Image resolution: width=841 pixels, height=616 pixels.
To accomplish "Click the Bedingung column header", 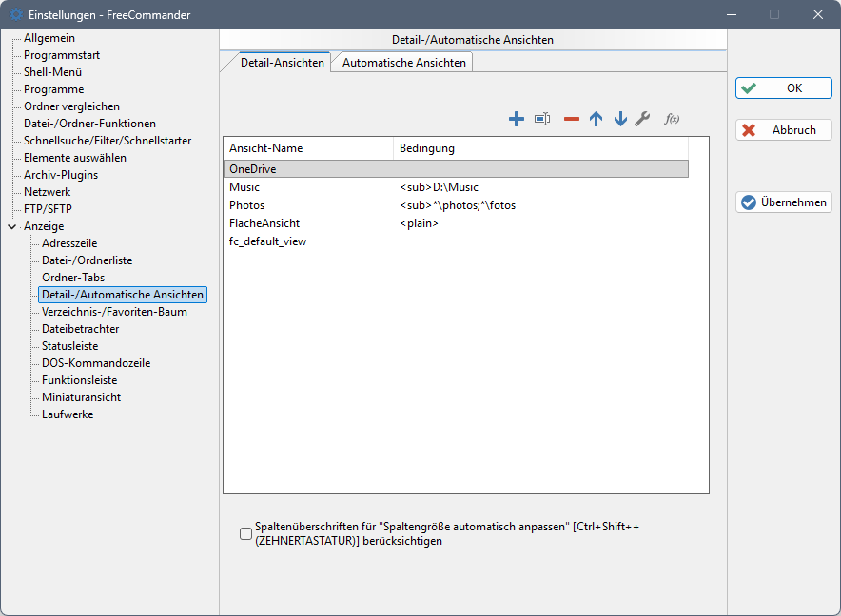I will coord(427,148).
